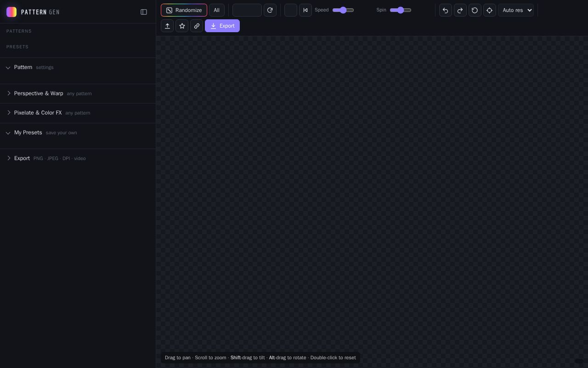Click the copy link icon

coord(197,26)
